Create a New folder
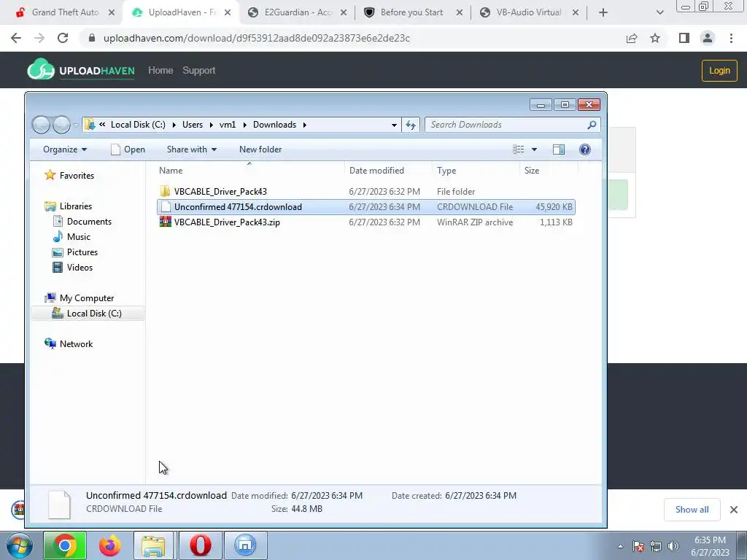This screenshot has width=747, height=560. pos(260,149)
